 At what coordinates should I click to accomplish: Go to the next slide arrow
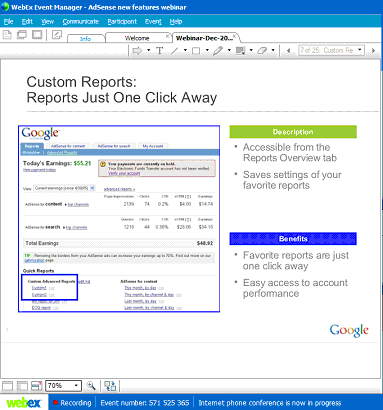click(x=373, y=51)
